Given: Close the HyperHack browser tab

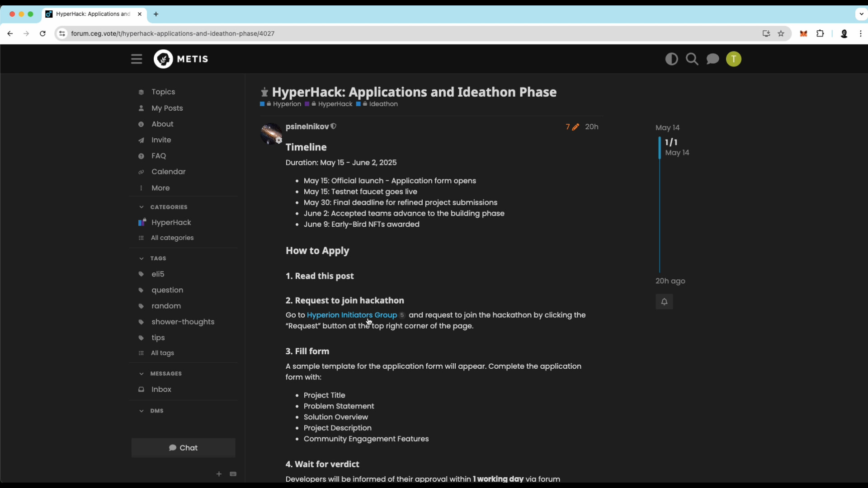Looking at the screenshot, I should (x=140, y=14).
